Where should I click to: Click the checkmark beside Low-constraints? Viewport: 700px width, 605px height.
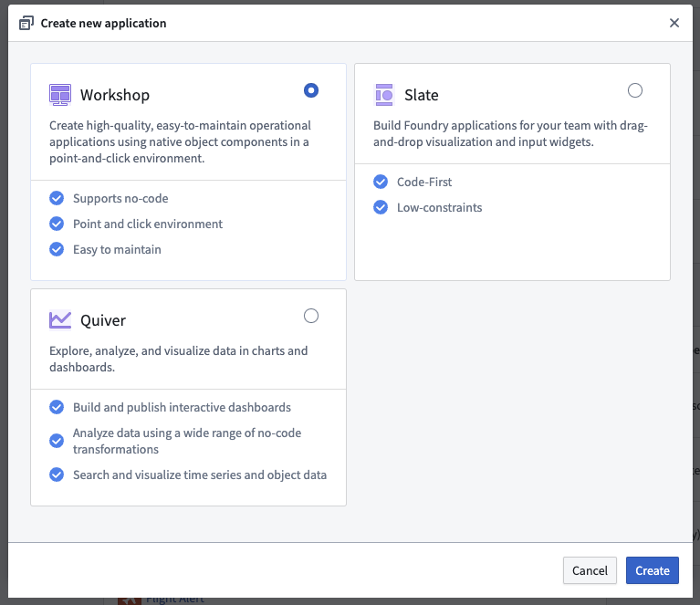tap(381, 207)
